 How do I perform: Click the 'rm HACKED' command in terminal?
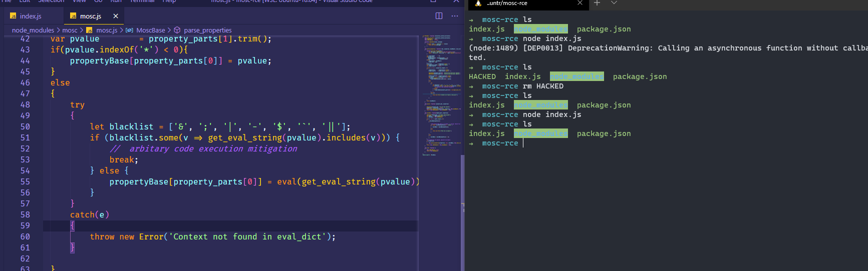[x=543, y=86]
